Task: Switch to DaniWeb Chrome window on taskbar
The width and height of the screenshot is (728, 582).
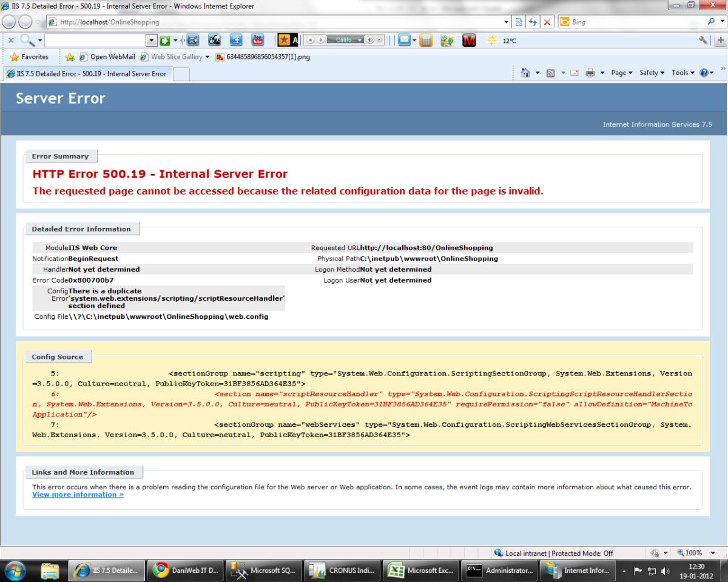Action: pos(186,570)
